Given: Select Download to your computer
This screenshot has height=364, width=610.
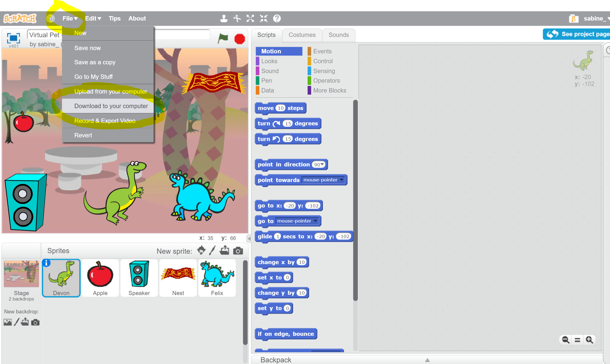Looking at the screenshot, I should point(111,106).
